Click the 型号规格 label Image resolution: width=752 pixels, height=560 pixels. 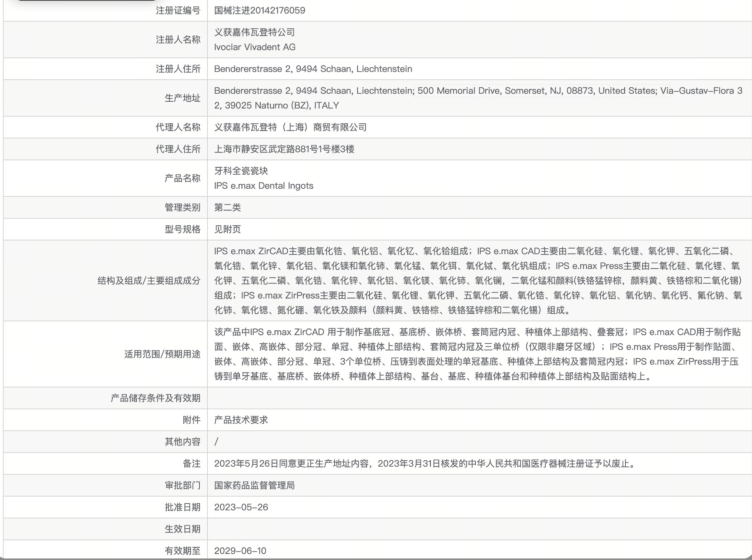183,229
